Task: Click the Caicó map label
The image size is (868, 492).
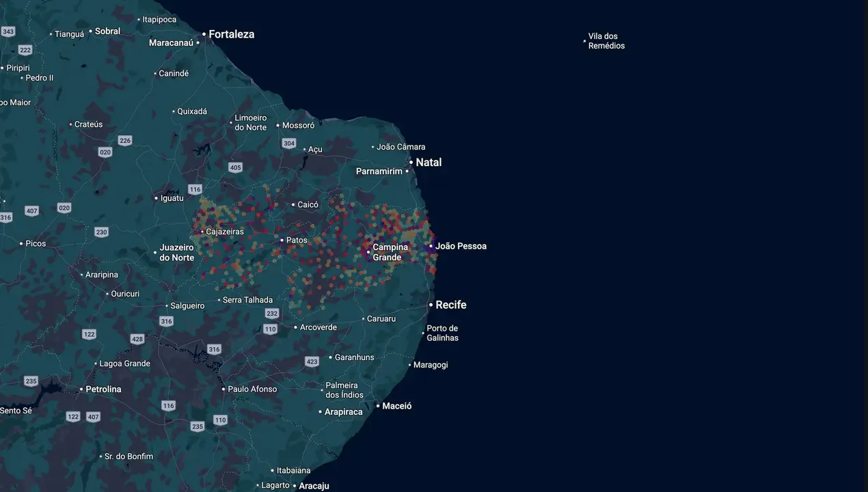Action: point(308,205)
